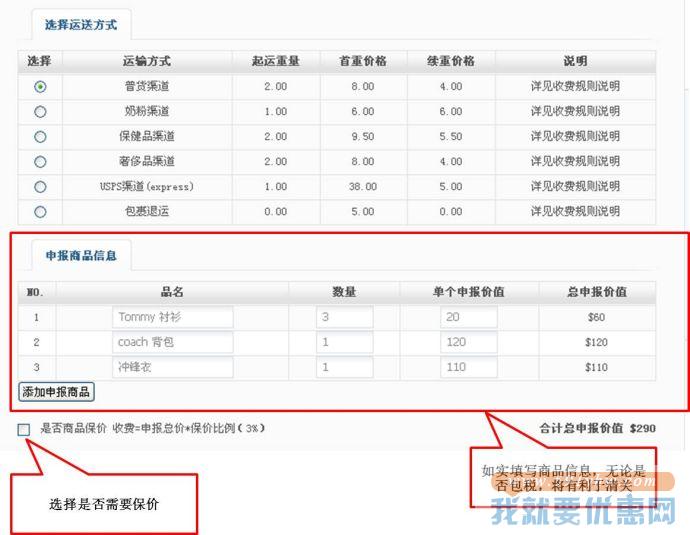Click quantity field for coach 背包

pyautogui.click(x=345, y=342)
